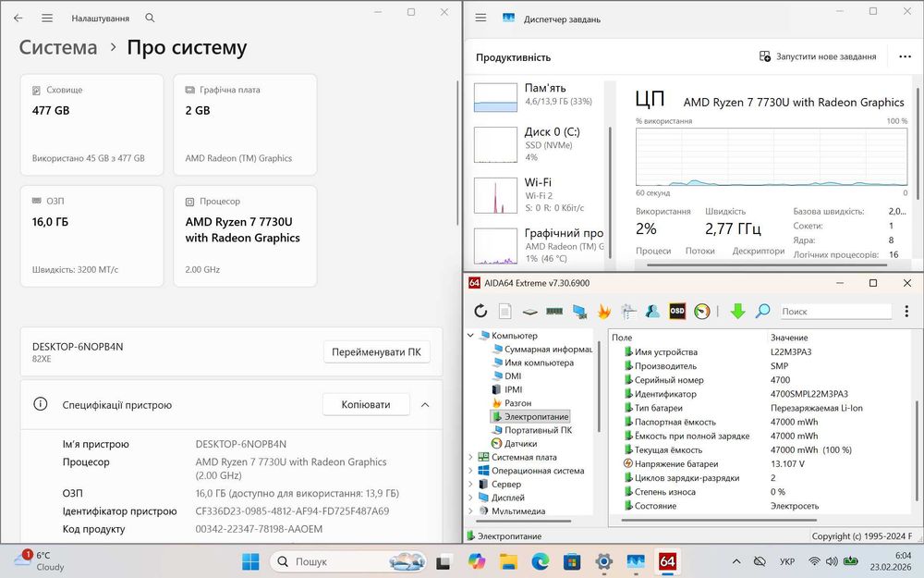Click the УКР language indicator in taskbar
This screenshot has height=578, width=924.
click(x=787, y=561)
